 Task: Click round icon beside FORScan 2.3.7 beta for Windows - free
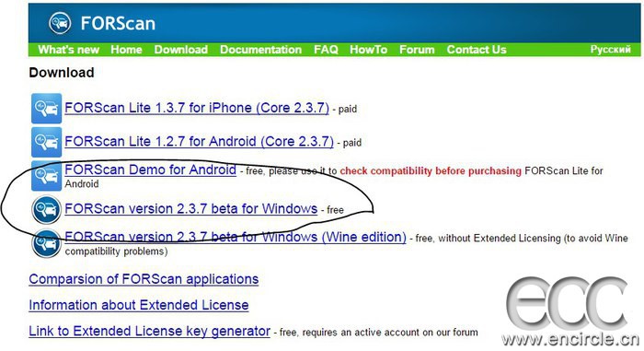46,209
